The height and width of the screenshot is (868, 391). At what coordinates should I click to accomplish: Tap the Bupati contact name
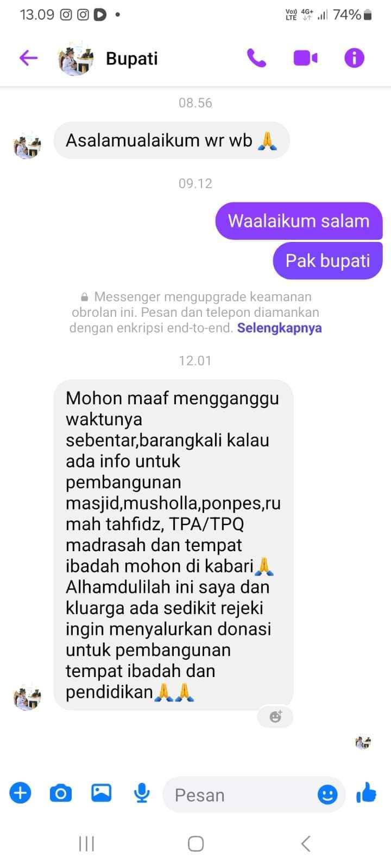coord(132,58)
